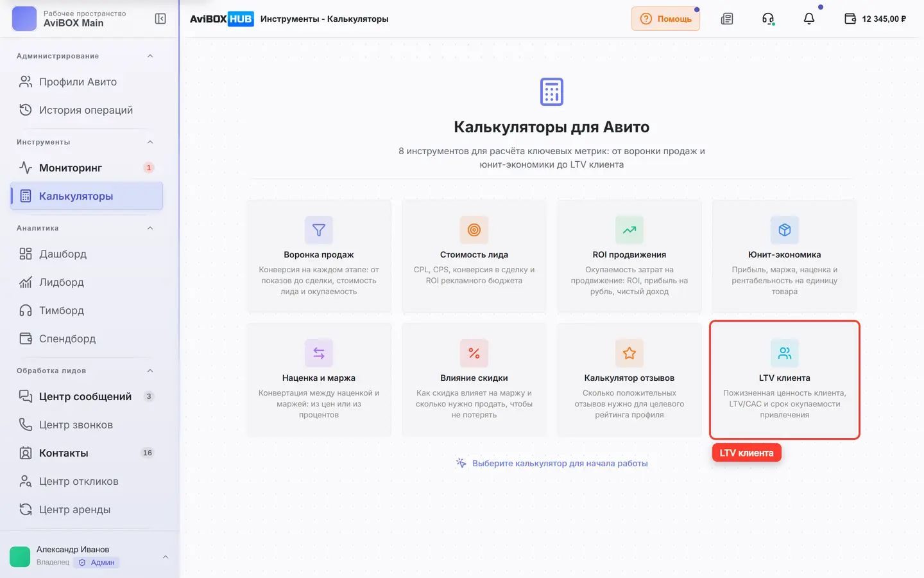The width and height of the screenshot is (924, 578).
Task: Collapse the Инструменты section
Action: [x=150, y=142]
